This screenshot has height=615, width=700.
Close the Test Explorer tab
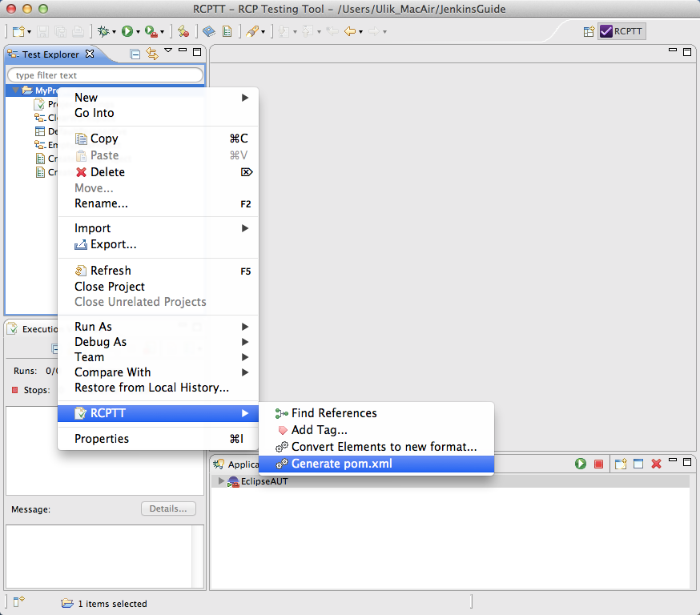tap(90, 54)
